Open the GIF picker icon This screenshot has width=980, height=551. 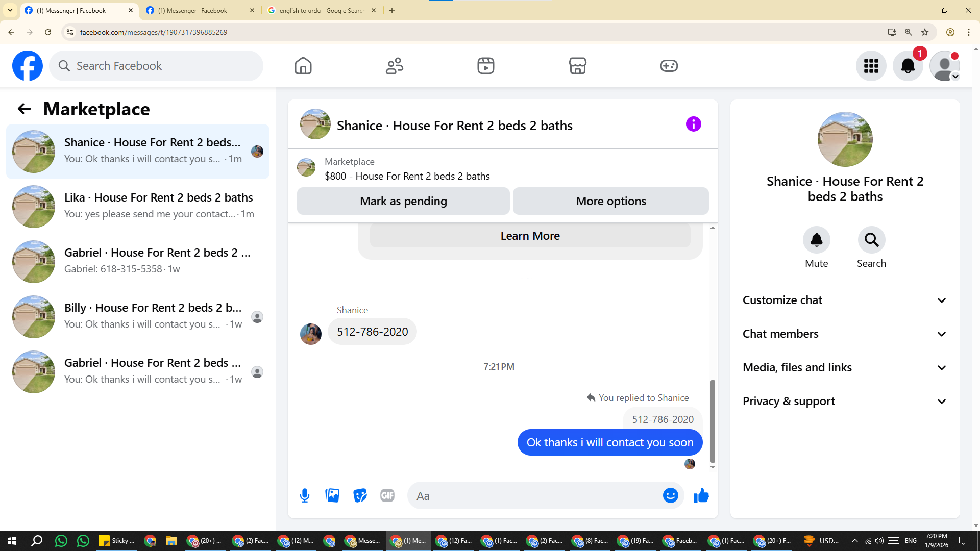387,495
